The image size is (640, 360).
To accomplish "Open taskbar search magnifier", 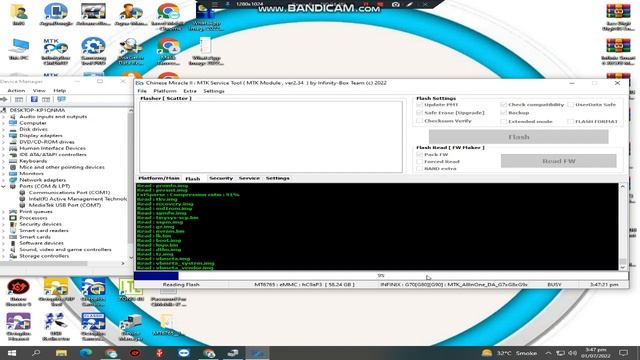I will point(36,353).
